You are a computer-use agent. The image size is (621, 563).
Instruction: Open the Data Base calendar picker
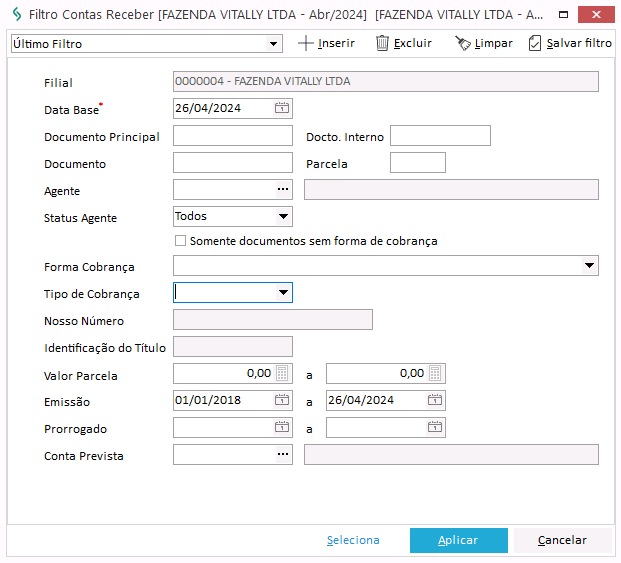(x=282, y=108)
